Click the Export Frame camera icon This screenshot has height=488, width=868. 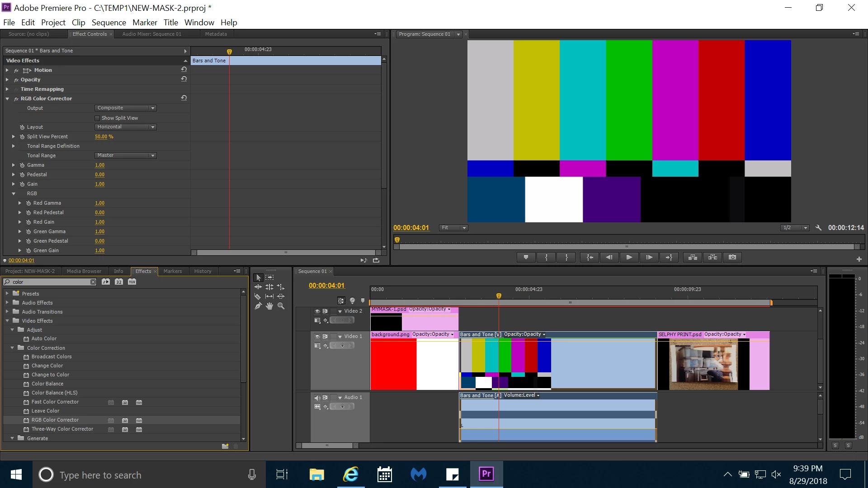pos(732,257)
